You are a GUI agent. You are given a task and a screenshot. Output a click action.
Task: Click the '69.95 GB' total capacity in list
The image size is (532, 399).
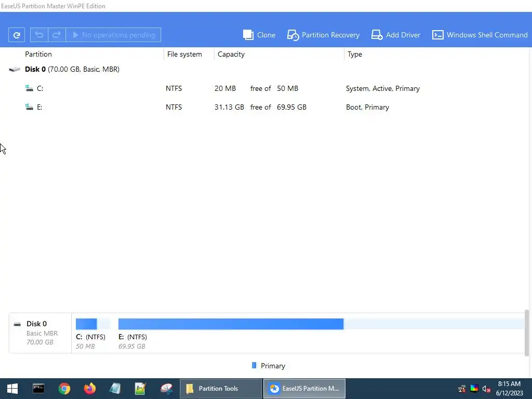point(291,107)
